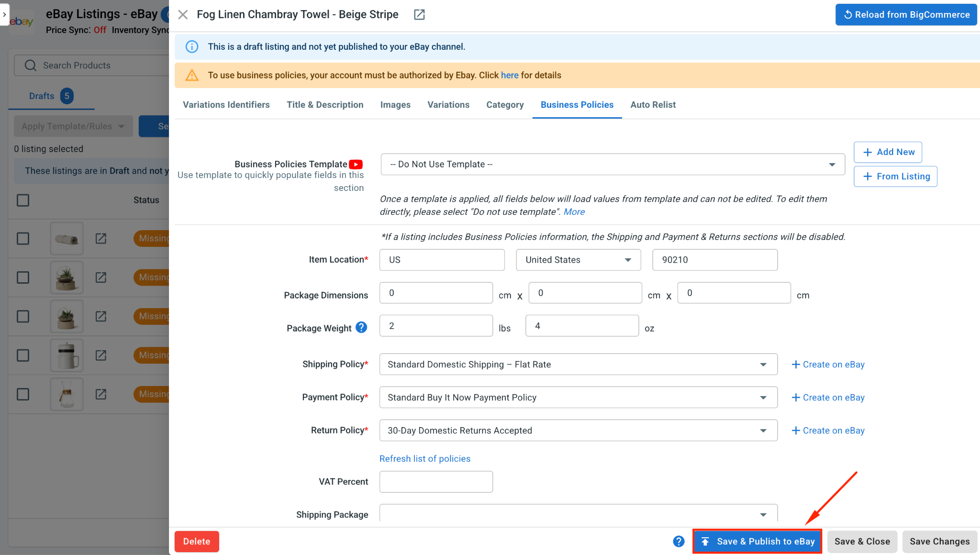Open external link icon for first draft listing

coord(101,238)
